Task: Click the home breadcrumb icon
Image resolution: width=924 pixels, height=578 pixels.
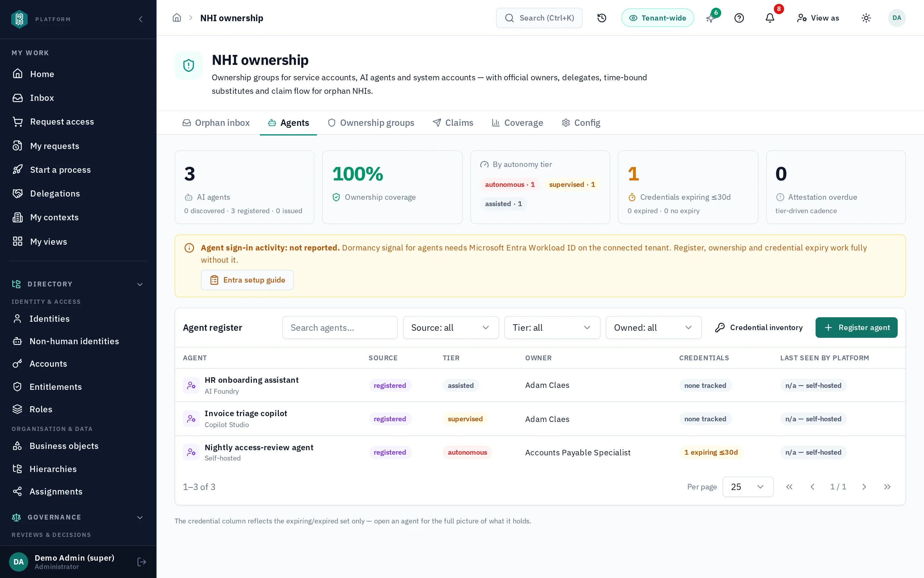Action: pyautogui.click(x=176, y=18)
